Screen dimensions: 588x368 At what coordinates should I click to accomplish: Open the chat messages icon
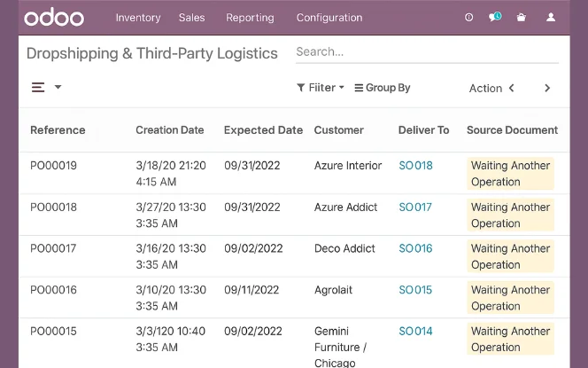pos(495,17)
